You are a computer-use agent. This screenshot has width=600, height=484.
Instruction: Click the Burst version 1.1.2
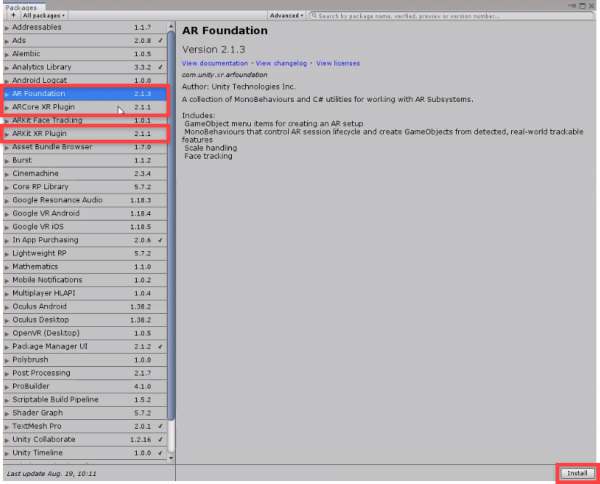142,160
